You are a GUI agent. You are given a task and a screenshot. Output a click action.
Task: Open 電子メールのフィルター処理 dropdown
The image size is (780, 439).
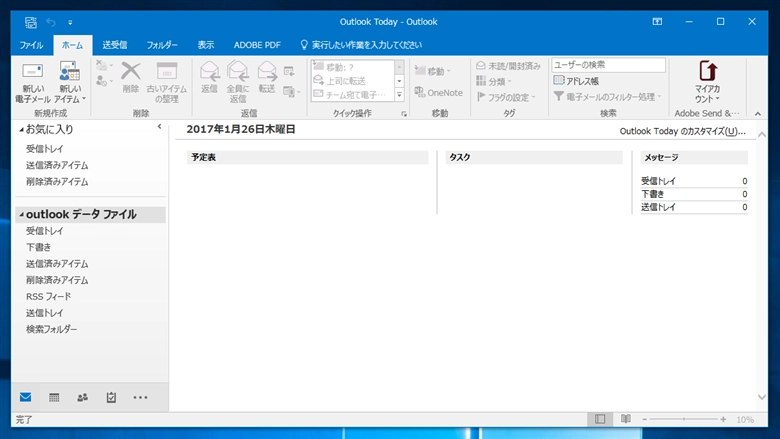coord(607,96)
